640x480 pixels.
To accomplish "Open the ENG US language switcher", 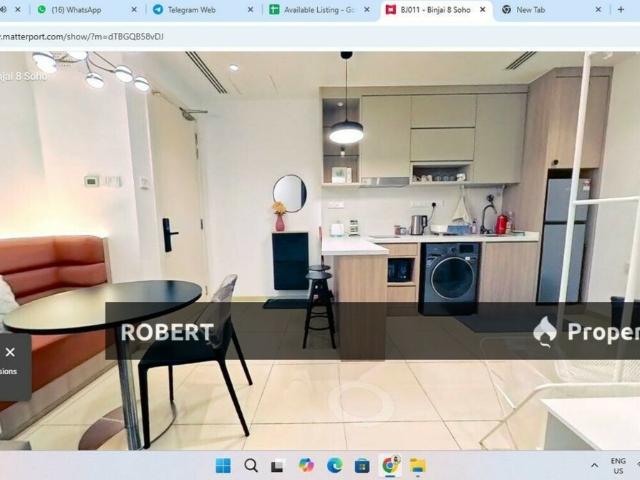I will point(619,465).
